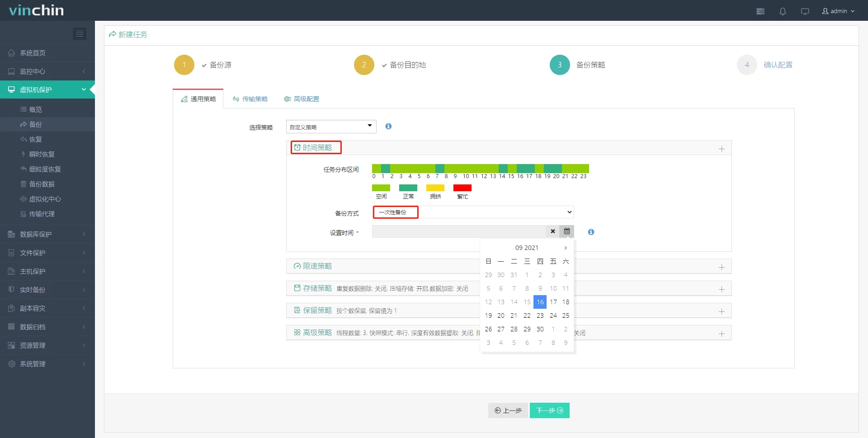
Task: Expand the 限速策略 section
Action: pos(722,266)
